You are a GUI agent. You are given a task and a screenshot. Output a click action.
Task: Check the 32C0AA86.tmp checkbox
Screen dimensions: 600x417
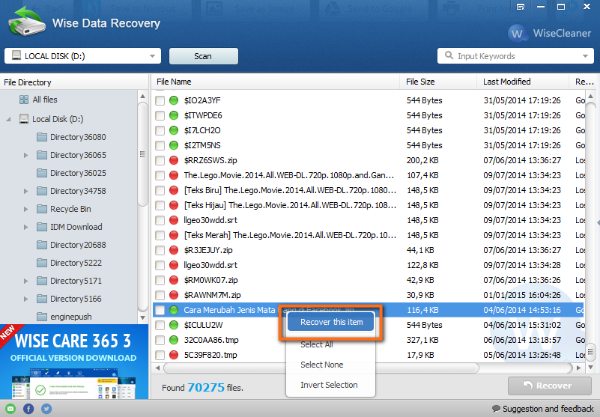[160, 340]
